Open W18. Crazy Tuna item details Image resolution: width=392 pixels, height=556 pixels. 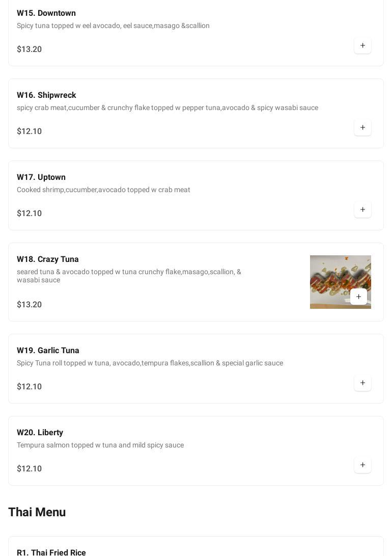point(48,259)
